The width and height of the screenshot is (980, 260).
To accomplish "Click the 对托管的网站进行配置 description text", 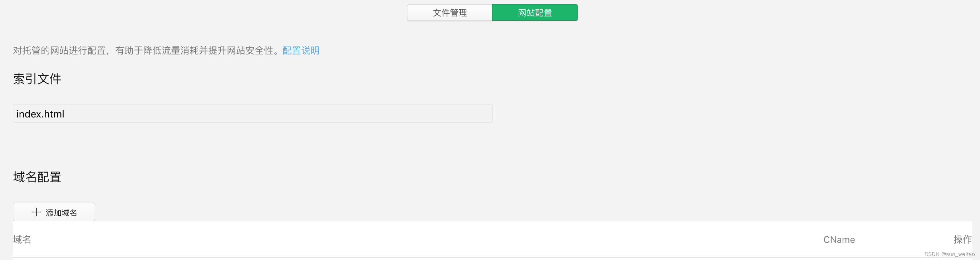I will (59, 50).
